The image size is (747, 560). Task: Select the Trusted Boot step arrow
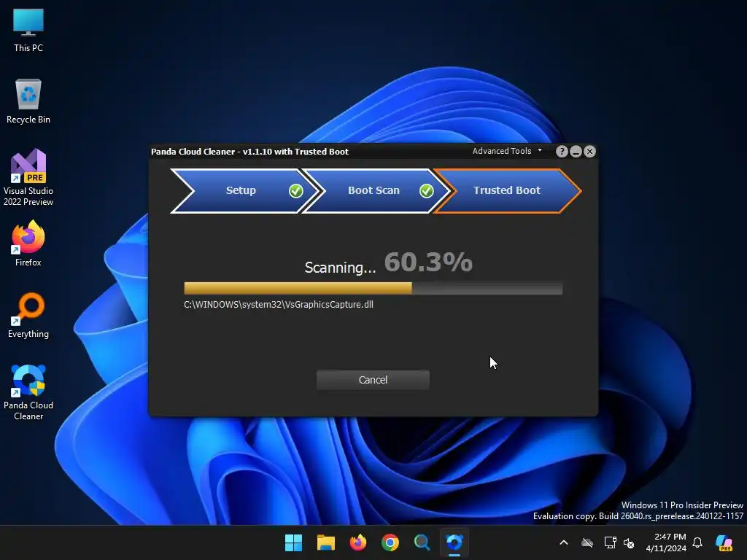click(x=508, y=190)
